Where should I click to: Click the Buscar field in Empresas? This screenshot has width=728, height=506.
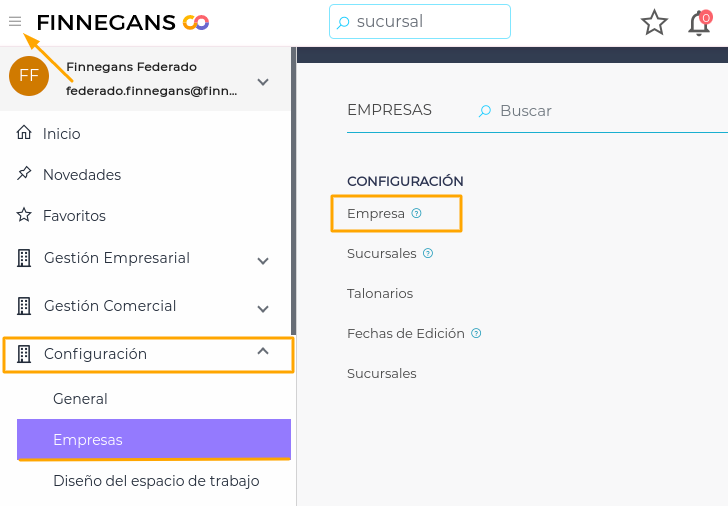(x=560, y=111)
